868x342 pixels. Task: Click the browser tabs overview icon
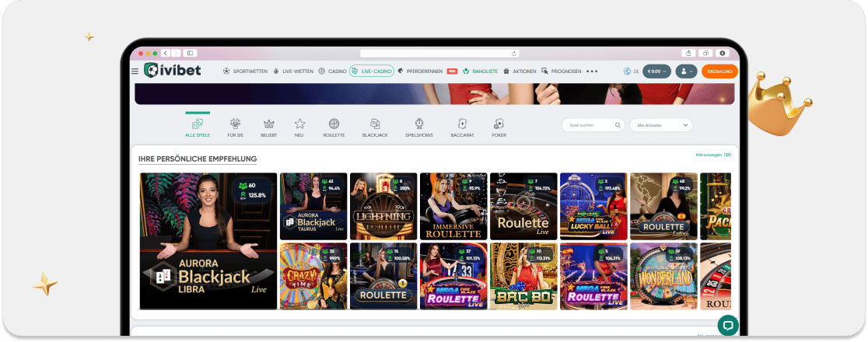(x=705, y=53)
